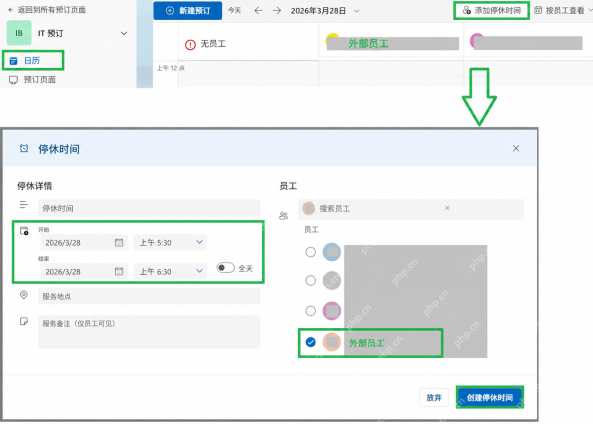Close the 停休时间 dialog

(516, 149)
